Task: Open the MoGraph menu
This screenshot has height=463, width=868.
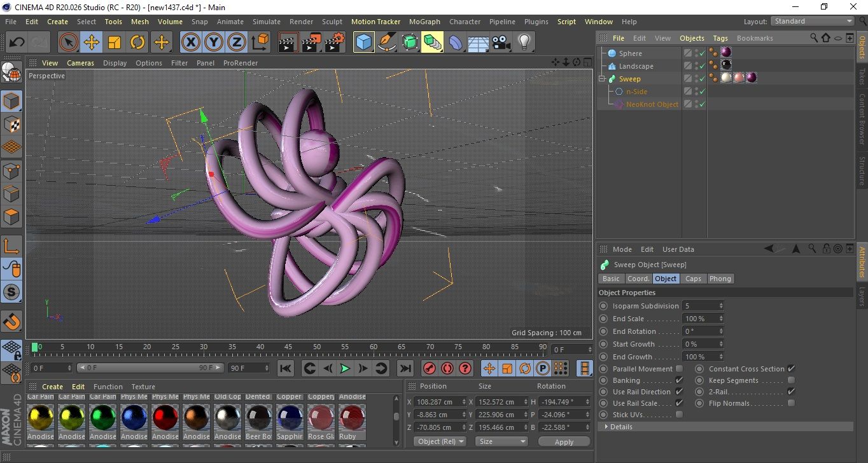Action: click(424, 22)
